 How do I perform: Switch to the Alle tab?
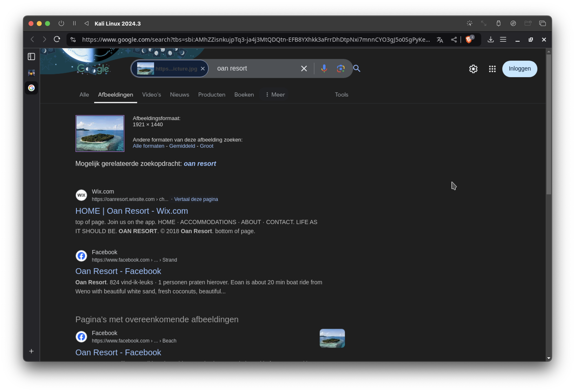click(x=84, y=95)
